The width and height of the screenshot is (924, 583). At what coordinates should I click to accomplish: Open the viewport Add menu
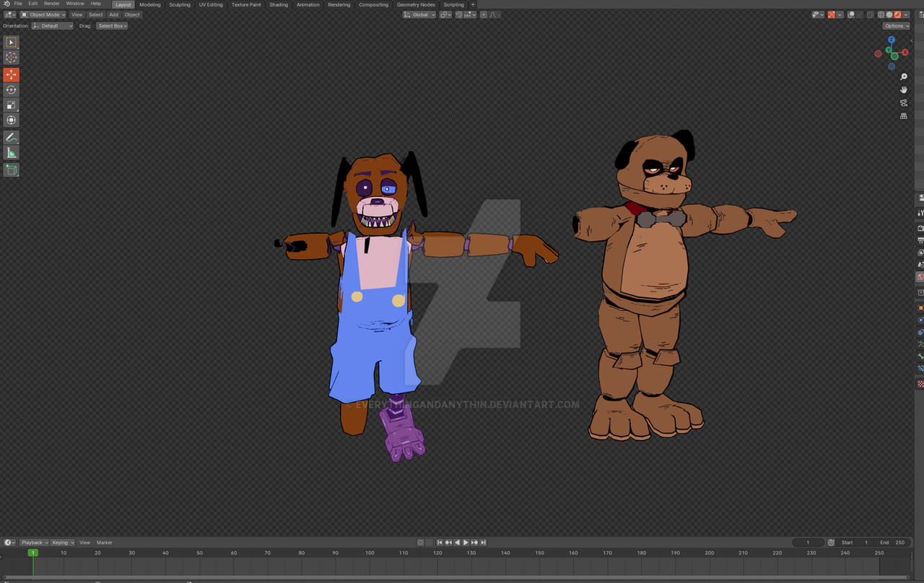113,14
